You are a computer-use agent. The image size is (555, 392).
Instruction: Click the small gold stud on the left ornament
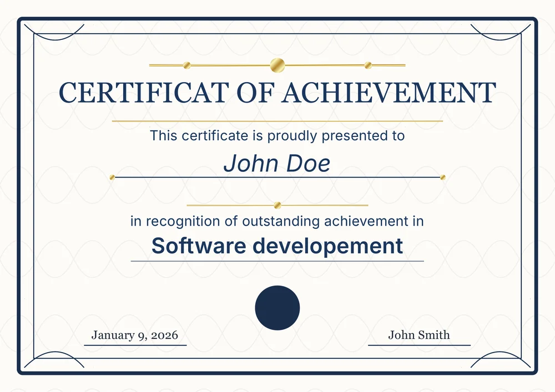pyautogui.click(x=186, y=64)
